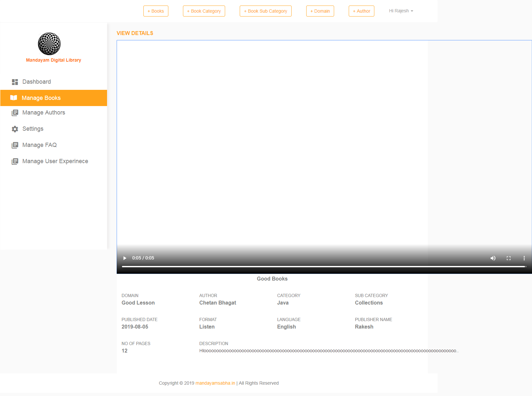Go to the Dashboard menu item

coord(36,82)
